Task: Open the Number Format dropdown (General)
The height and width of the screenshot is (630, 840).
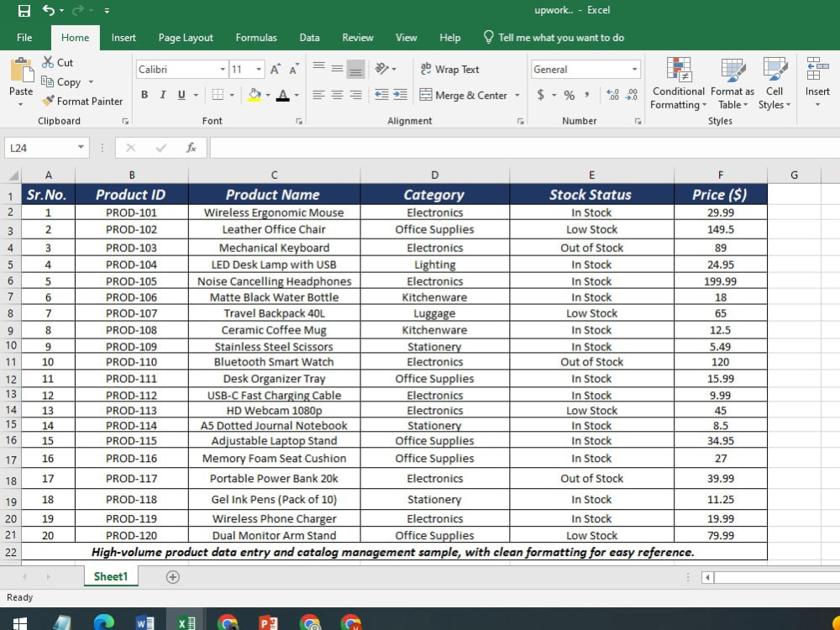Action: (x=634, y=70)
